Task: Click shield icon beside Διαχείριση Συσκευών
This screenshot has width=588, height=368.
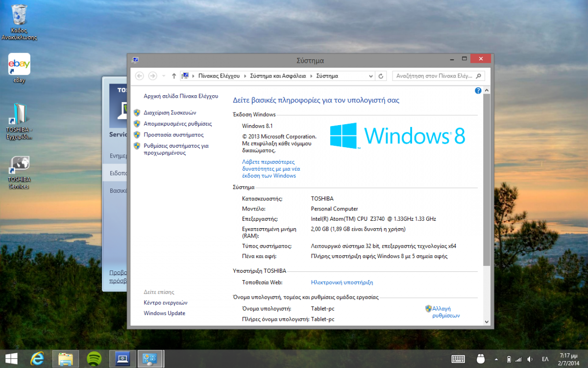Action: [x=137, y=112]
